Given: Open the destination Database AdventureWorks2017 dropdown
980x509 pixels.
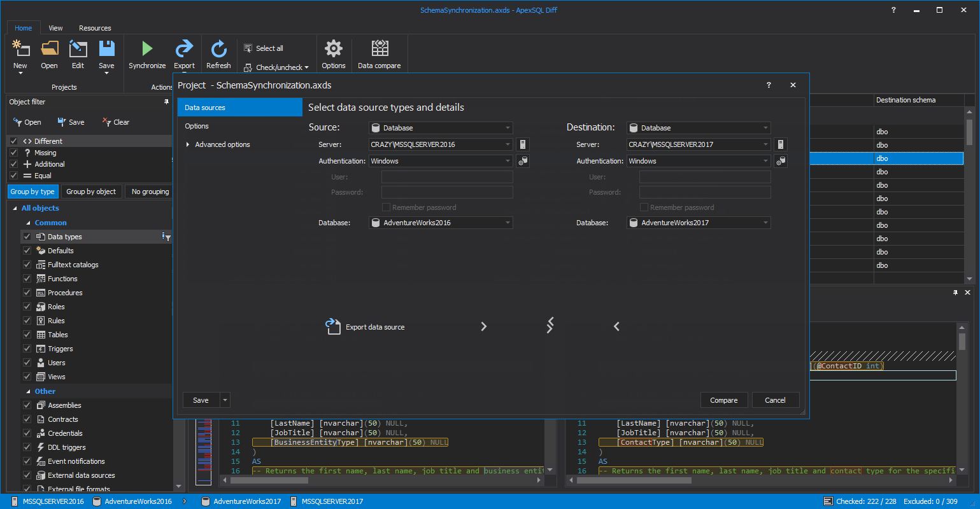Looking at the screenshot, I should point(699,223).
